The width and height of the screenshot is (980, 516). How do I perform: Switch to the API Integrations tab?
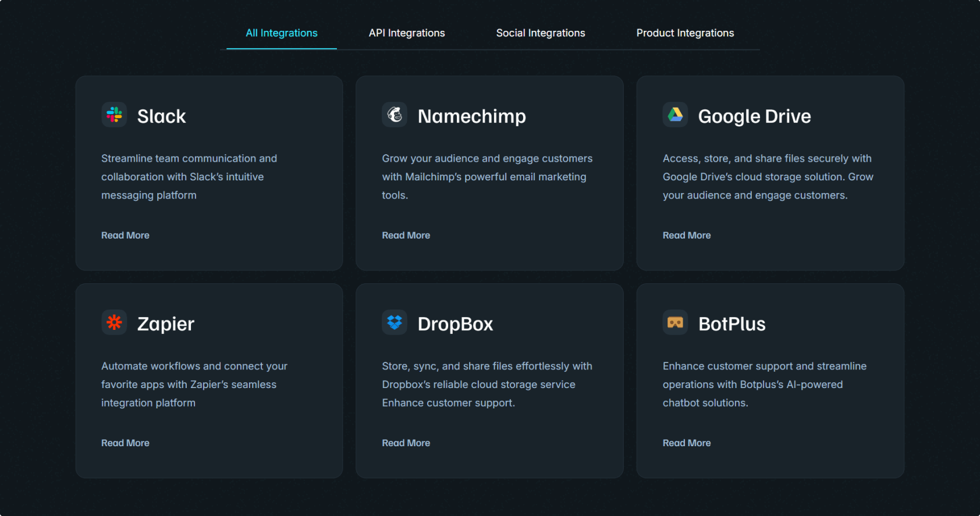coord(407,33)
